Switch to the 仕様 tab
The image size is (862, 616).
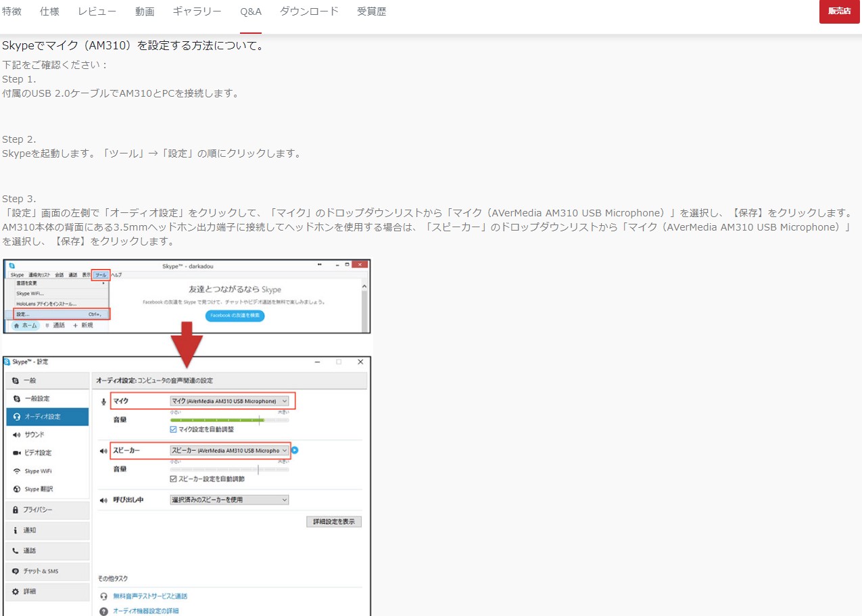pos(49,11)
